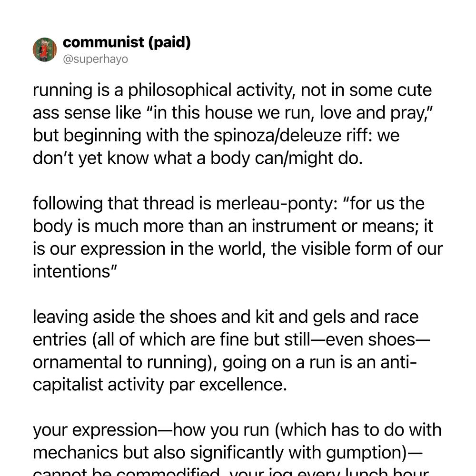The height and width of the screenshot is (476, 476).
Task: Click the word "gumption" near the bottom
Action: click(365, 453)
